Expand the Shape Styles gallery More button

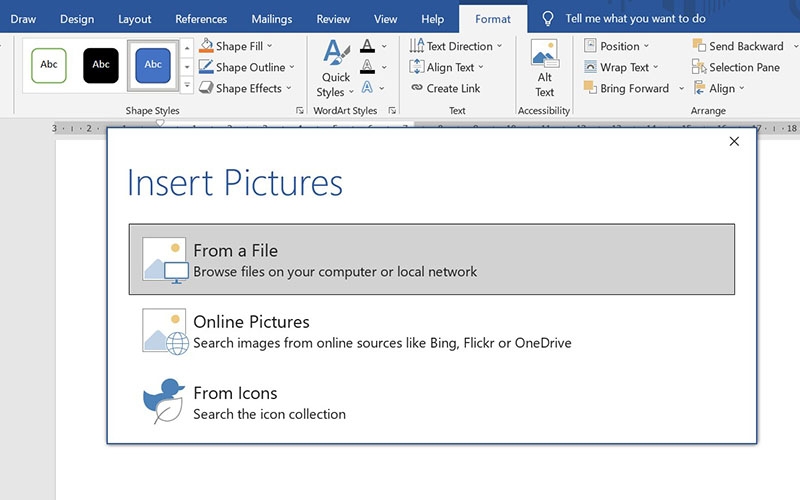click(x=187, y=85)
